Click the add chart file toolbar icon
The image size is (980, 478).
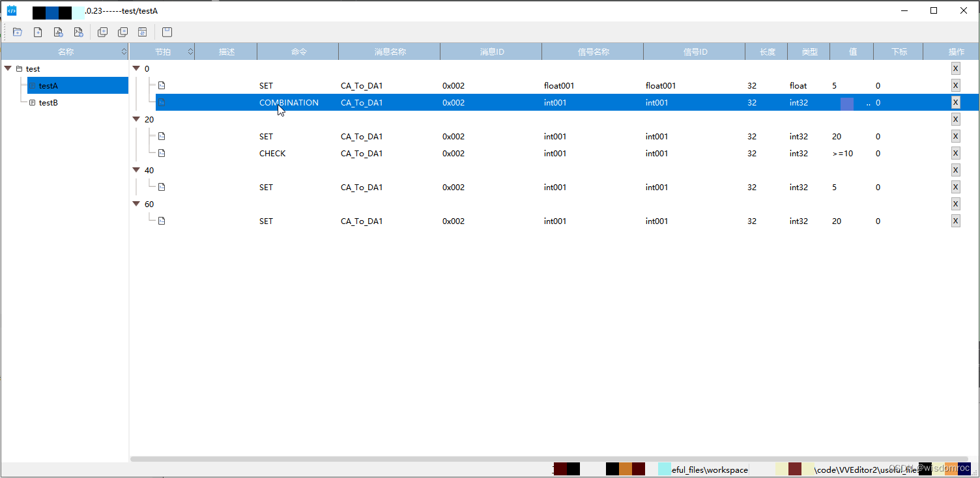click(x=58, y=32)
